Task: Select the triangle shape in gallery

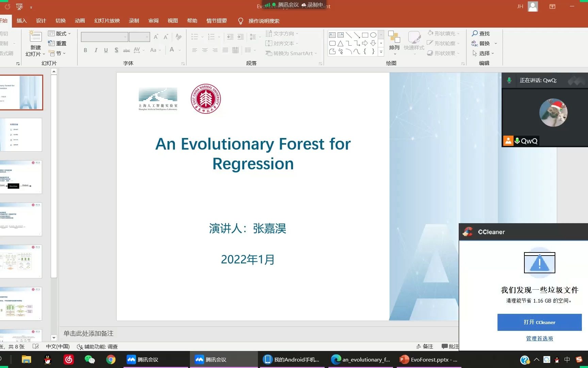Action: pyautogui.click(x=341, y=43)
